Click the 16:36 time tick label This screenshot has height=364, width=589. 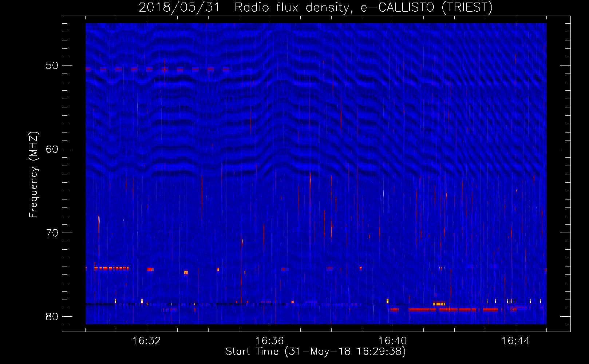(x=270, y=341)
